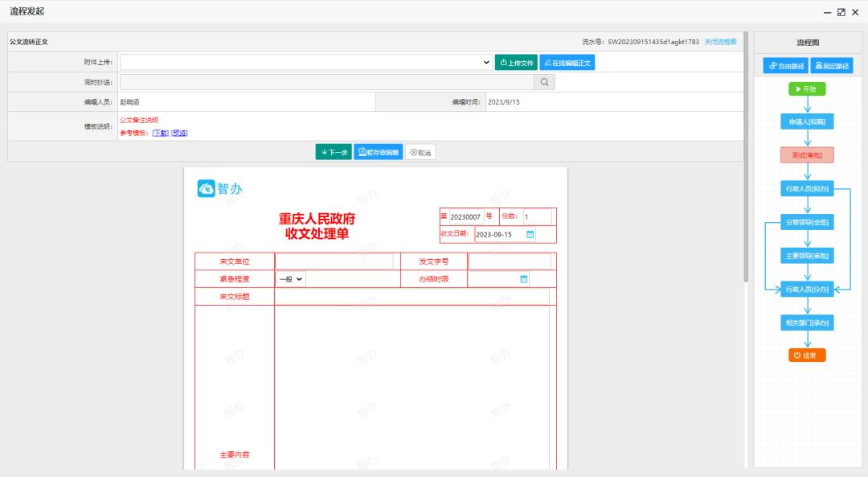
Task: 点击流程图中的开始节点
Action: pos(807,89)
